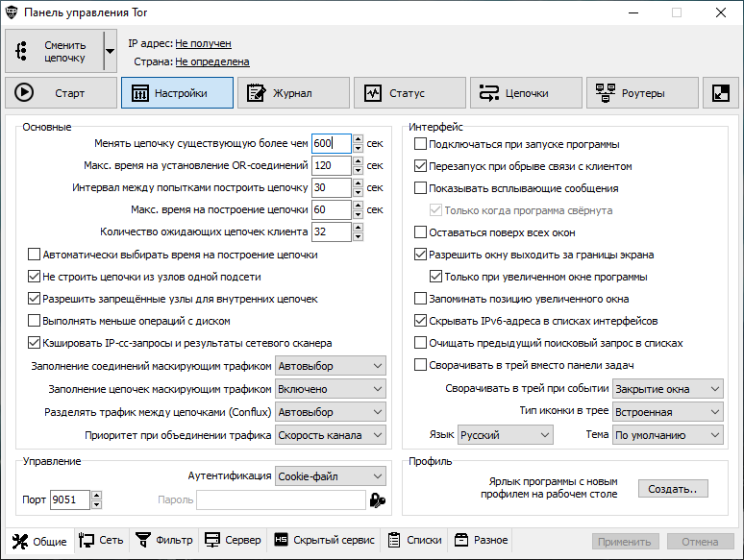This screenshot has width=744, height=560.
Task: Enable Выполнять меньше операций с диском
Action: point(35,321)
